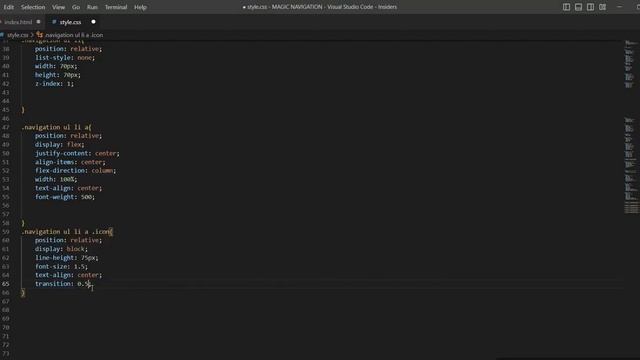Image resolution: width=640 pixels, height=360 pixels.
Task: Open the Selection menu
Action: point(33,7)
